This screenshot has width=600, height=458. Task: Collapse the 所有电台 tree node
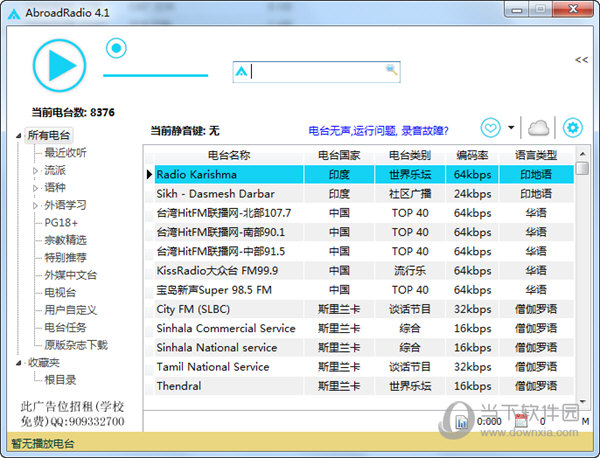coord(18,135)
